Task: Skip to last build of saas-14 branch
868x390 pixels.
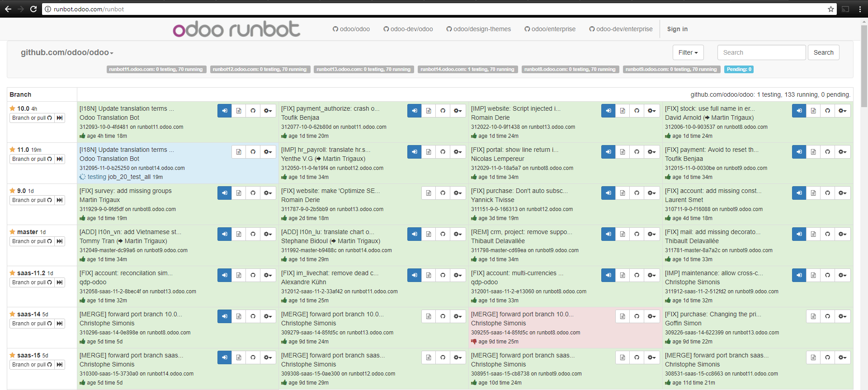Action: pos(60,324)
